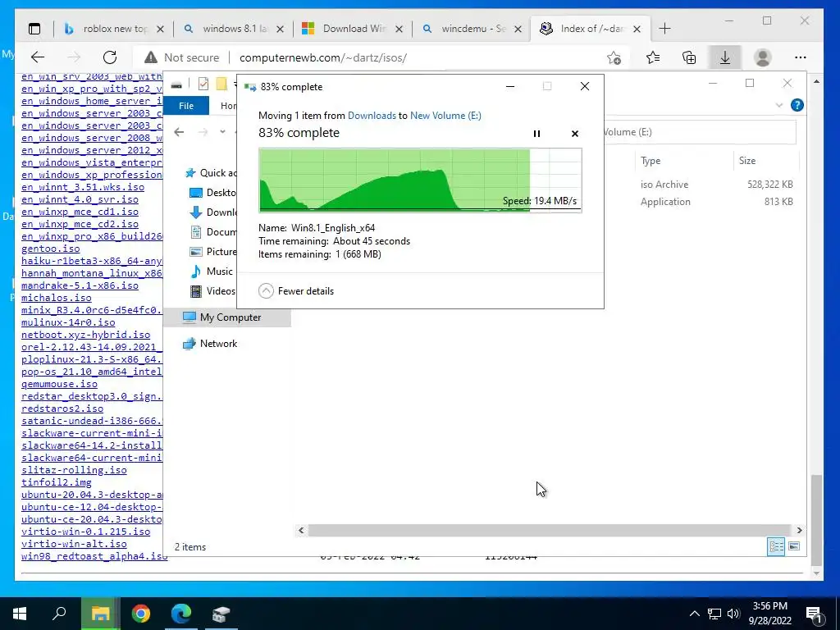The width and height of the screenshot is (840, 630).
Task: Open the File tab in File Explorer
Action: (186, 106)
